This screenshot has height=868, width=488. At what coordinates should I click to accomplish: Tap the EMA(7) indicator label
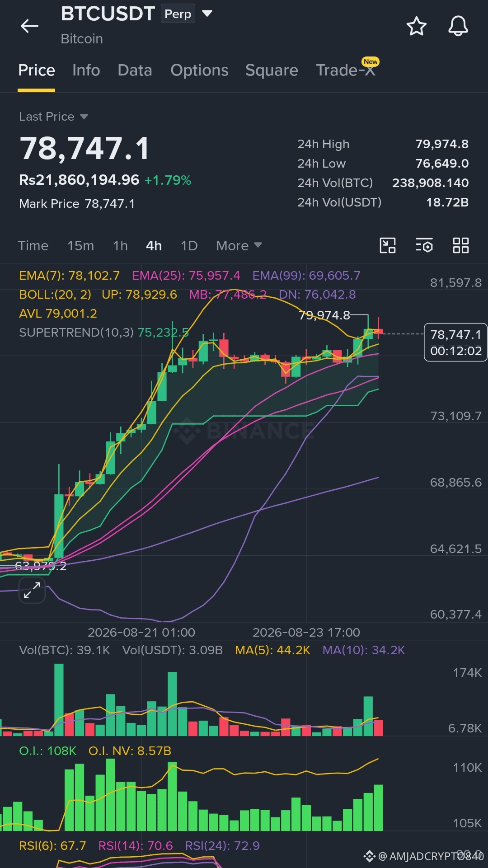pyautogui.click(x=69, y=275)
